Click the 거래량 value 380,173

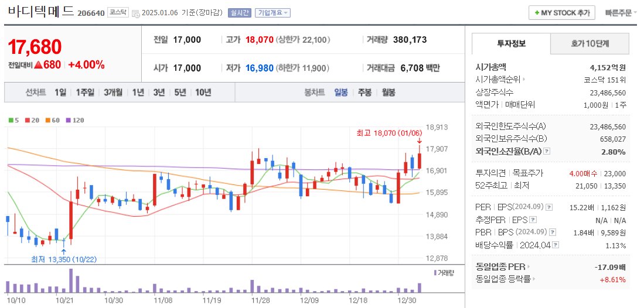pyautogui.click(x=410, y=40)
